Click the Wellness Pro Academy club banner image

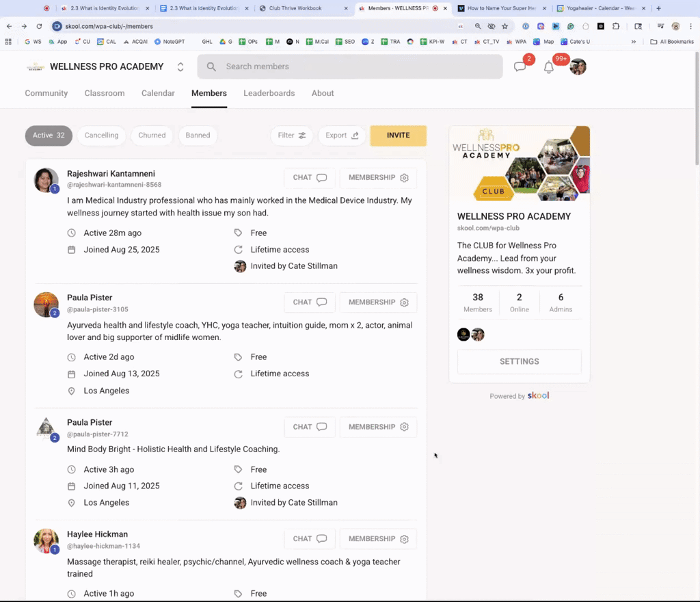(x=520, y=163)
